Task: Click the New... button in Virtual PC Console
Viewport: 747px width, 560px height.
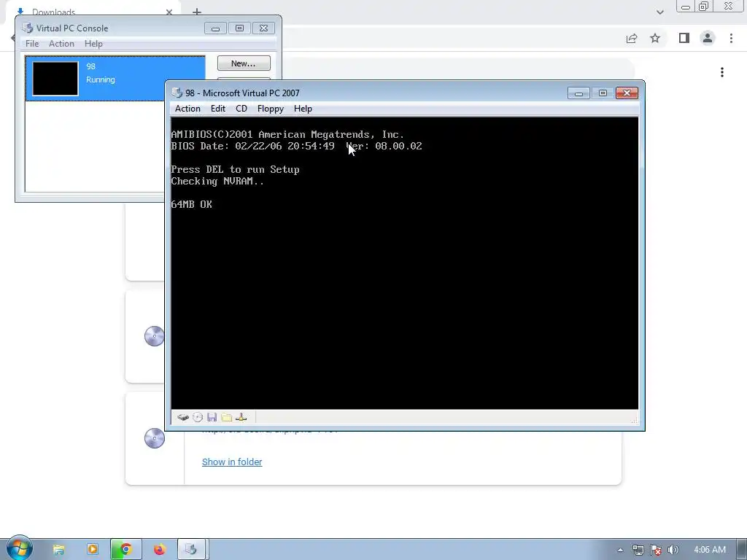Action: tap(244, 63)
